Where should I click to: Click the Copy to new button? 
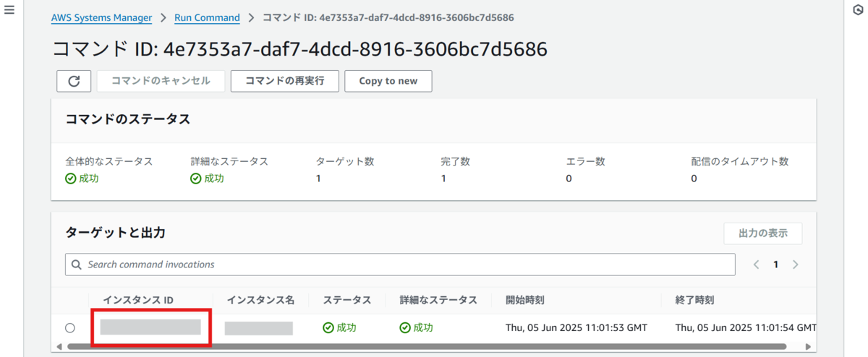coord(388,81)
